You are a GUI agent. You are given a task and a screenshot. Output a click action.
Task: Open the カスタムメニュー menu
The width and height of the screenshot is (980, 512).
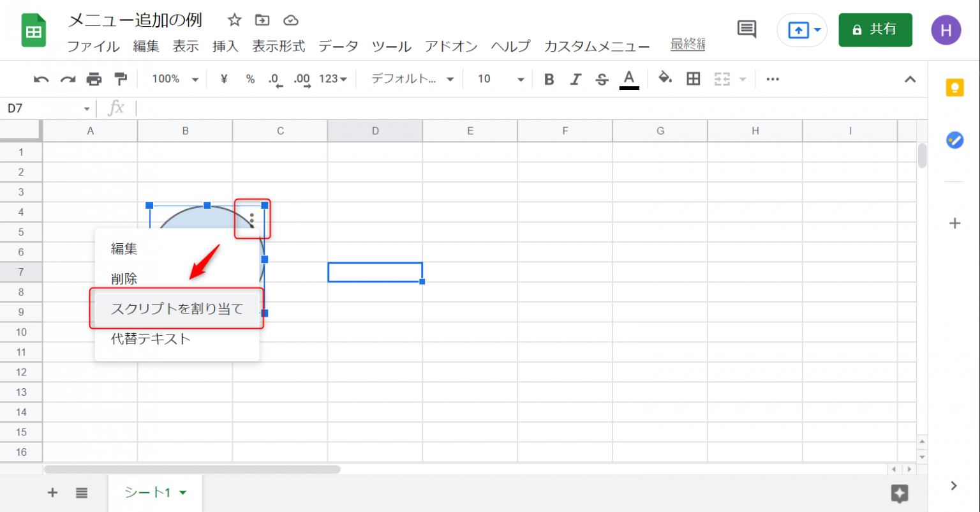click(597, 47)
